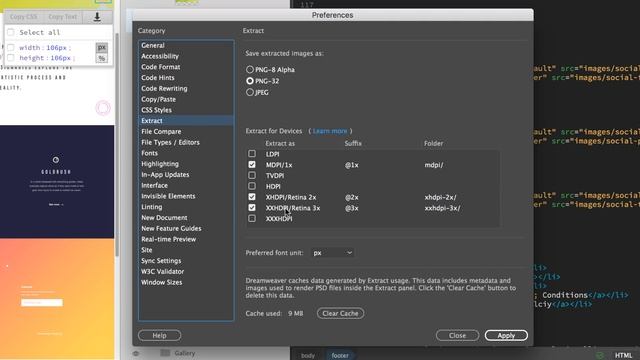Screen dimensions: 640x360
Task: Select Real-time Preview category
Action: pos(186,239)
